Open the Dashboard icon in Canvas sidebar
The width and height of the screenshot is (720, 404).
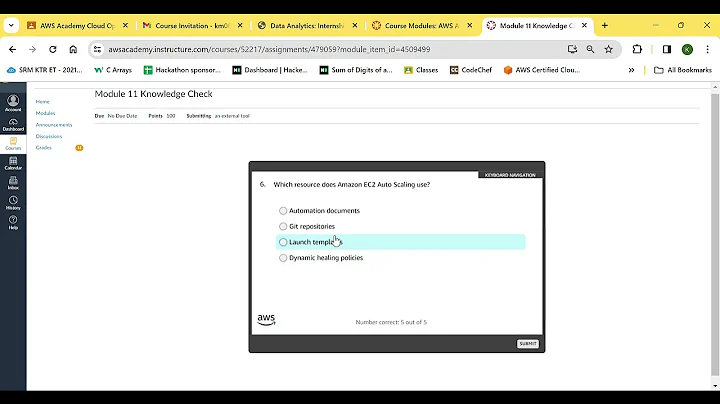pos(13,125)
